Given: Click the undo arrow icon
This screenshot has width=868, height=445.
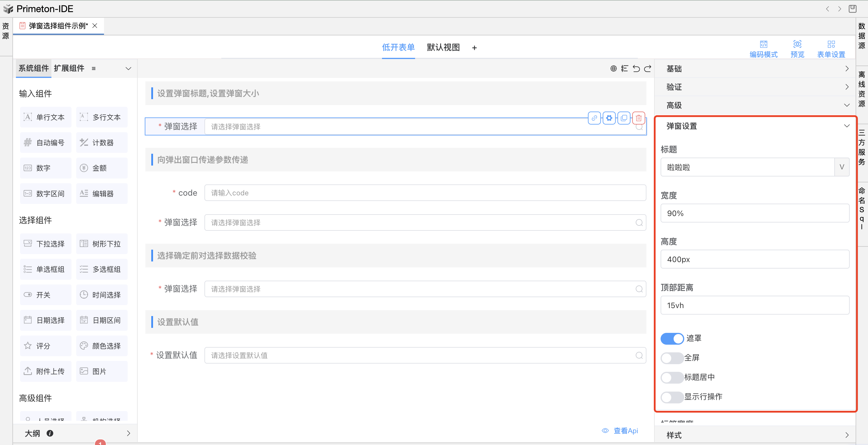Looking at the screenshot, I should coord(636,69).
